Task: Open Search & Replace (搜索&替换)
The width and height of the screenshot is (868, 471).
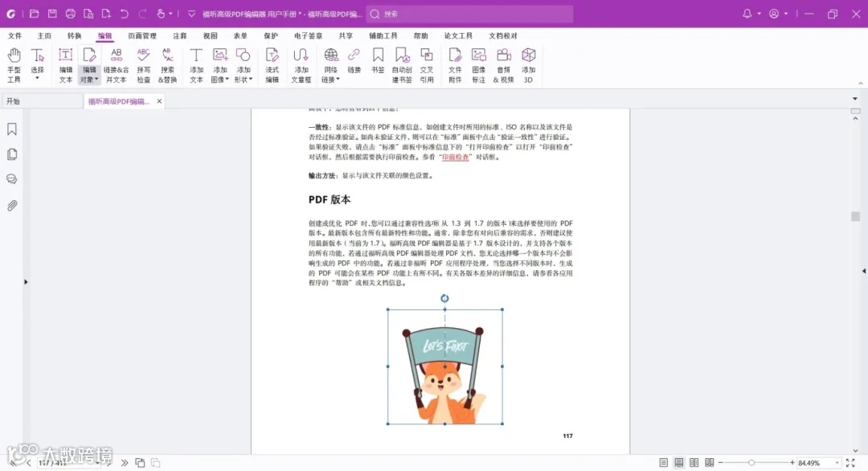Action: point(167,65)
